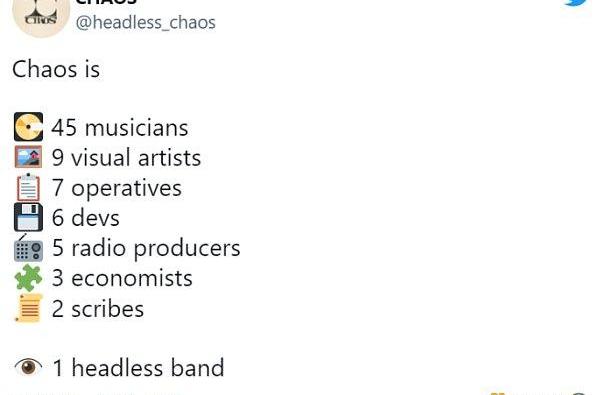Click the '3 economists' text
Viewport: 600px width, 395px height.
tap(122, 278)
